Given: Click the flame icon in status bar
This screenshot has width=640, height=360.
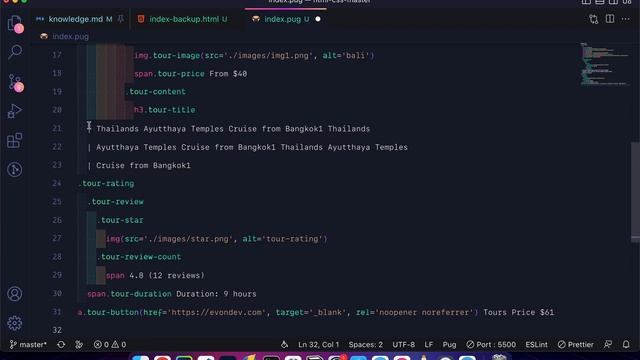Looking at the screenshot, I should [284, 344].
